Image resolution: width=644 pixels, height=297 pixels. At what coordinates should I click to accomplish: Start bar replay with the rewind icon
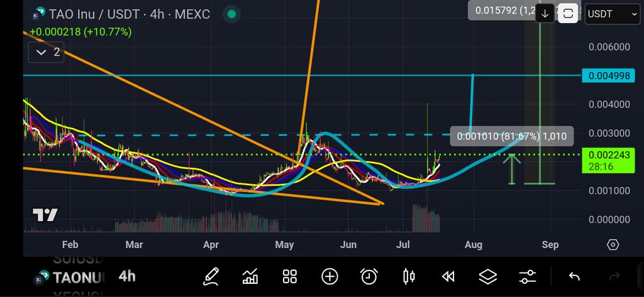click(x=448, y=277)
